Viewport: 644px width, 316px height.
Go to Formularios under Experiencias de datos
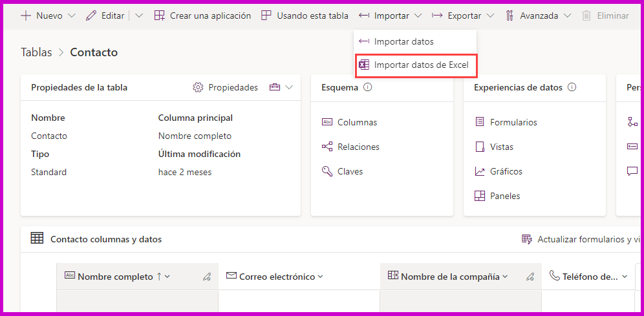[513, 122]
